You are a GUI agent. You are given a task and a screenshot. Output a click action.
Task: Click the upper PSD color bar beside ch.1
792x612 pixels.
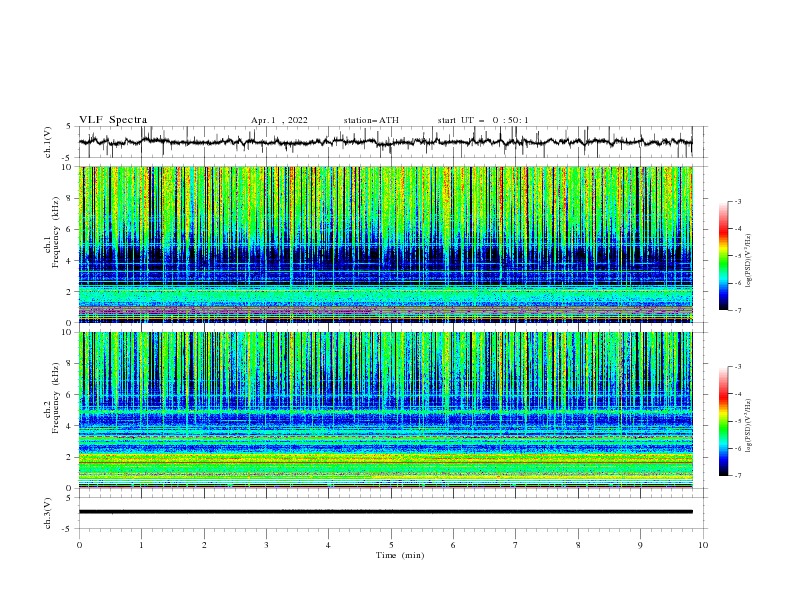pos(724,256)
